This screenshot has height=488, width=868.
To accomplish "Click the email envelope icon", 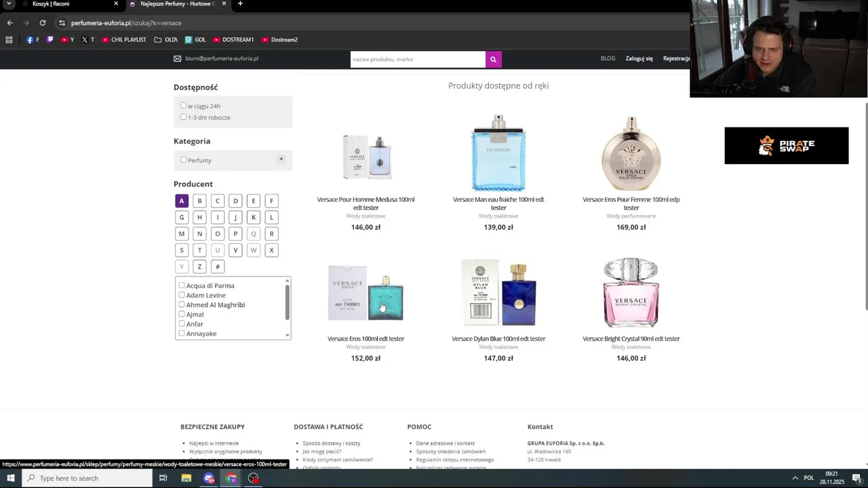I will tap(178, 59).
